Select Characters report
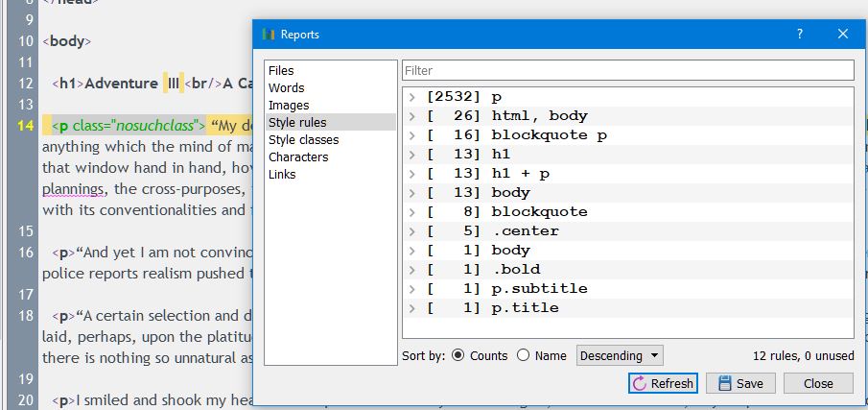 331,157
